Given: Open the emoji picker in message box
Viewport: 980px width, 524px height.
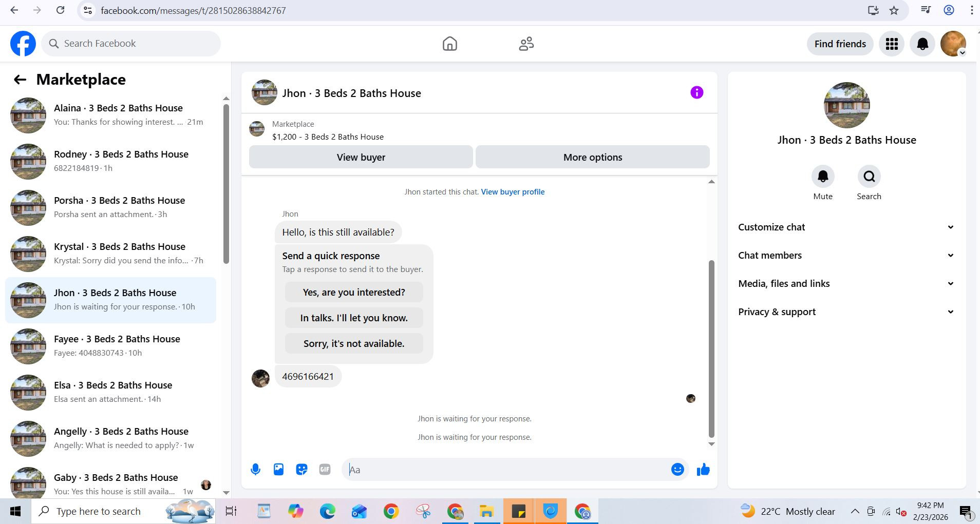Looking at the screenshot, I should pos(677,469).
